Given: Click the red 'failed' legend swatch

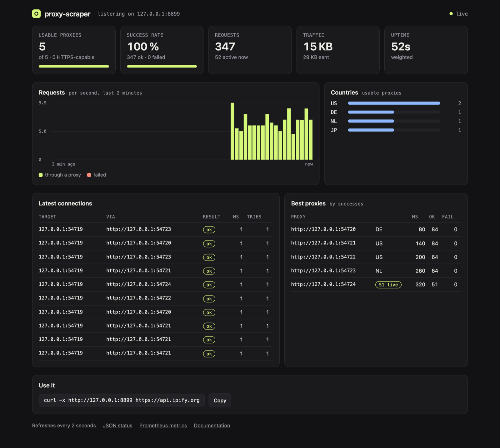Looking at the screenshot, I should [89, 175].
